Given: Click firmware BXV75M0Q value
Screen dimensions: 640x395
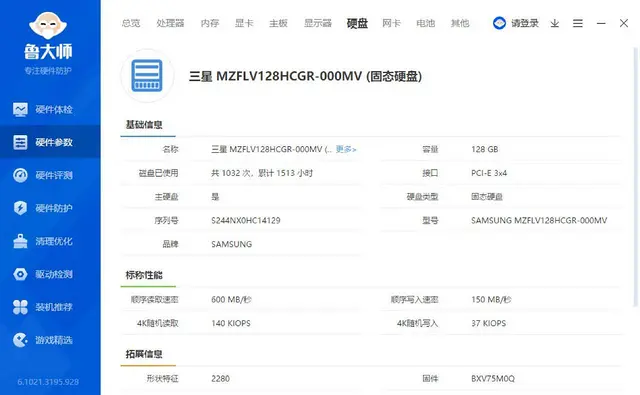Looking at the screenshot, I should coord(493,379).
